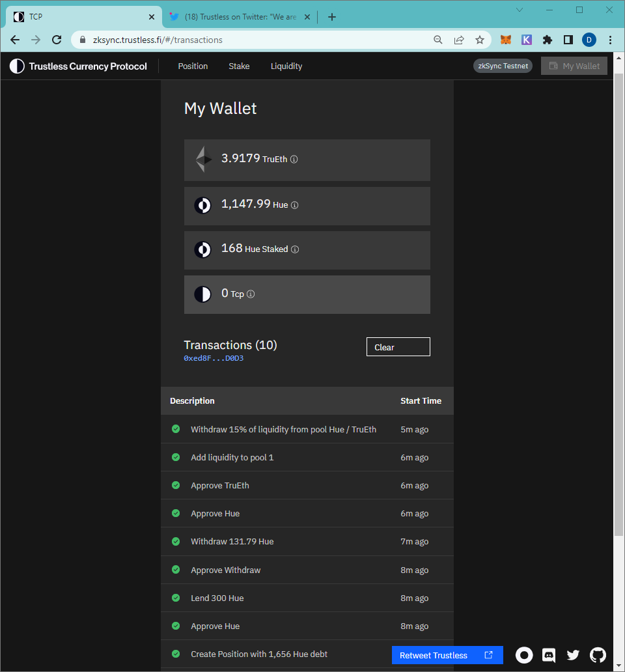Screen dimensions: 625x672
Task: Open the Discord icon link
Action: coord(549,655)
